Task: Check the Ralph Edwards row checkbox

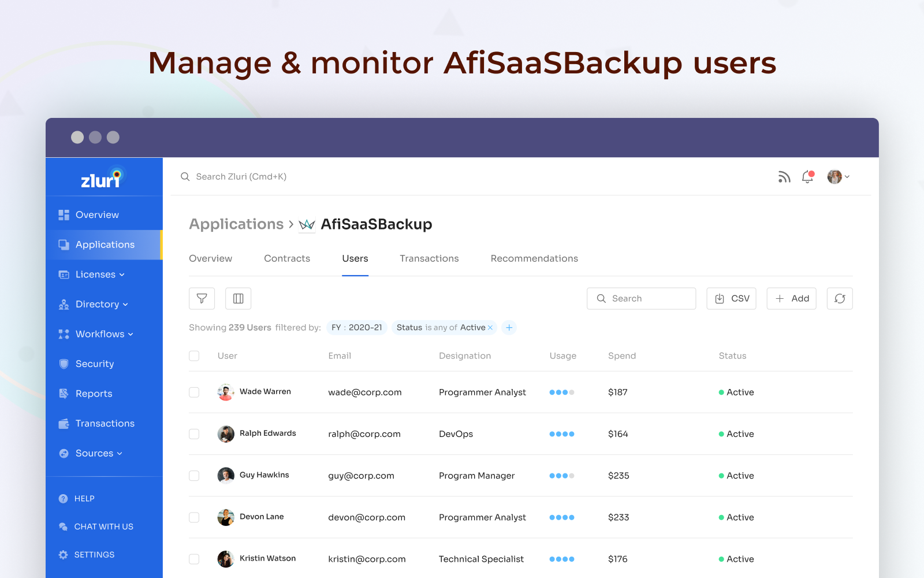Action: [x=194, y=434]
